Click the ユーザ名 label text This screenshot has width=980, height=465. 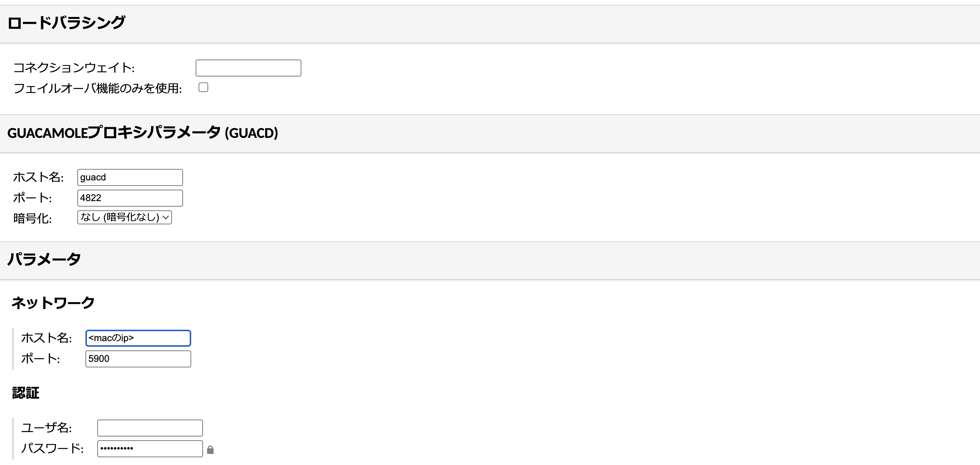(x=47, y=428)
